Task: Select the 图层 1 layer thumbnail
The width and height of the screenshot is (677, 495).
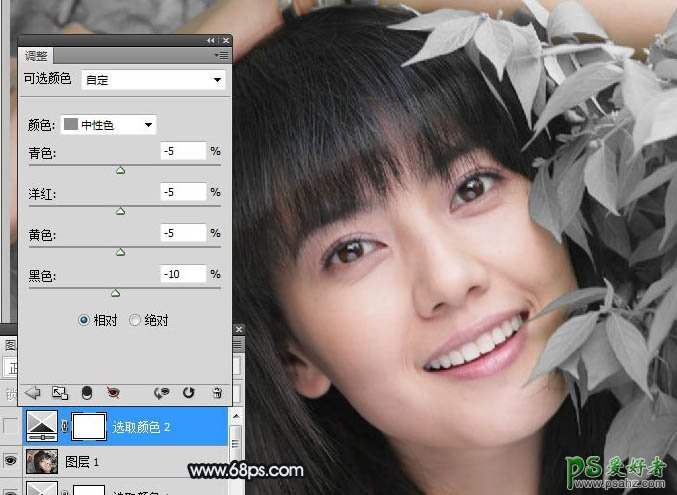Action: point(42,462)
